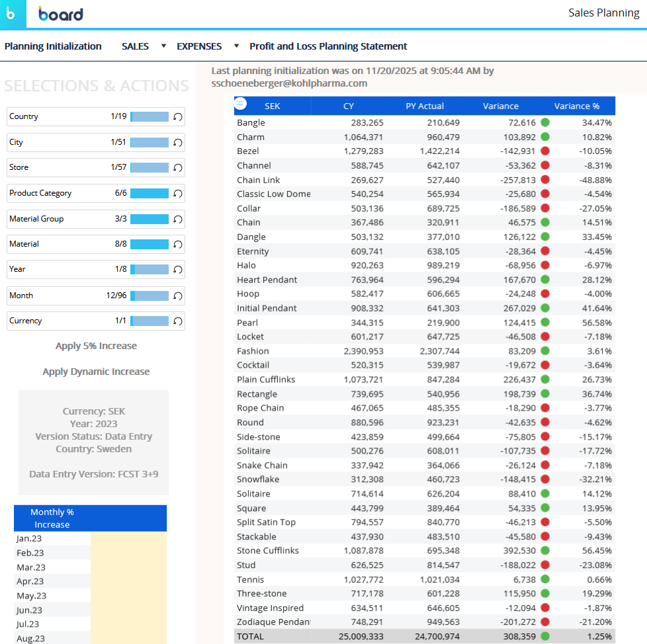Reset the Country selection

pos(178,117)
